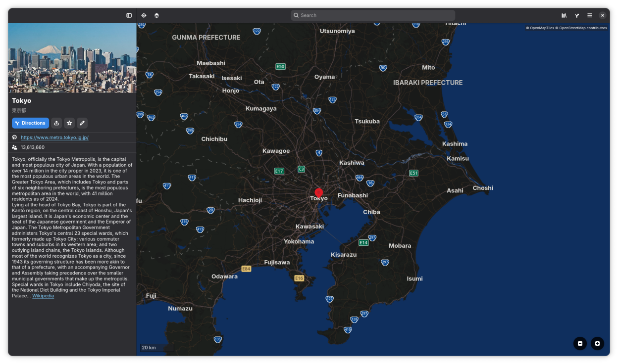Click the Tokyo skyline photo

click(72, 58)
